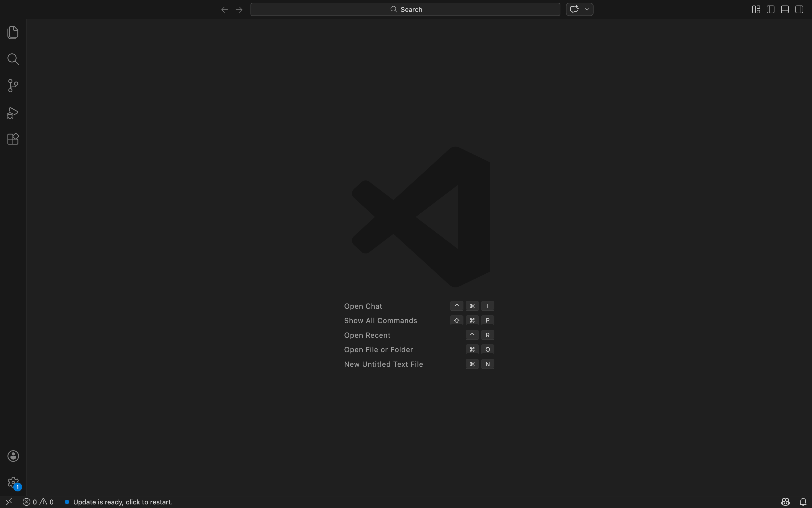Click the Copilot chat toggle button
The height and width of the screenshot is (508, 812).
pyautogui.click(x=574, y=9)
